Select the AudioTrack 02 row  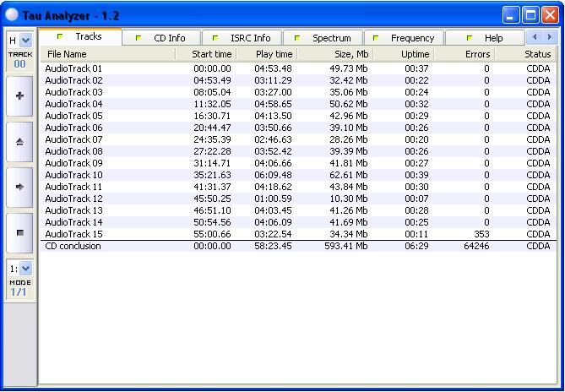pyautogui.click(x=298, y=80)
